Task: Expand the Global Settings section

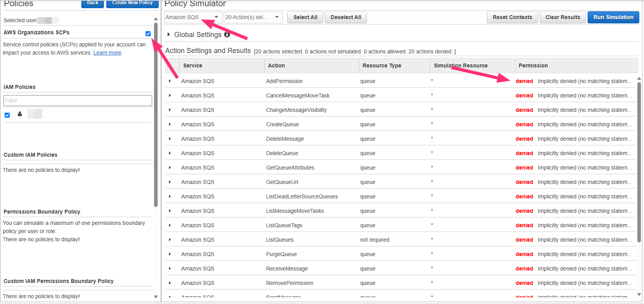Action: 168,34
